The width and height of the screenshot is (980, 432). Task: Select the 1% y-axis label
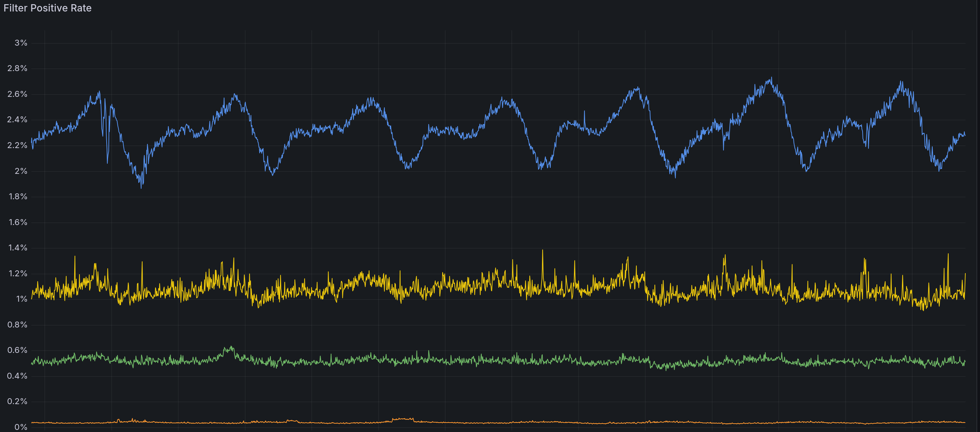(x=22, y=299)
